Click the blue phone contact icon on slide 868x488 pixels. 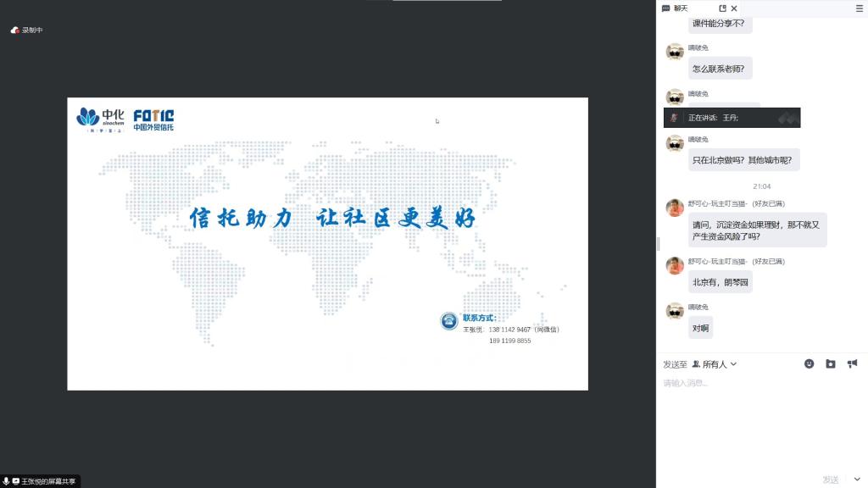pyautogui.click(x=449, y=320)
